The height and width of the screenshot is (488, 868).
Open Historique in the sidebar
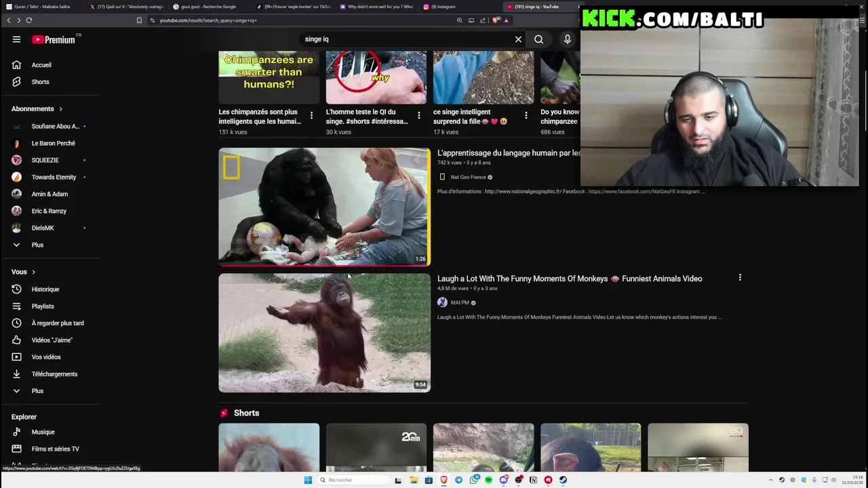(x=45, y=289)
